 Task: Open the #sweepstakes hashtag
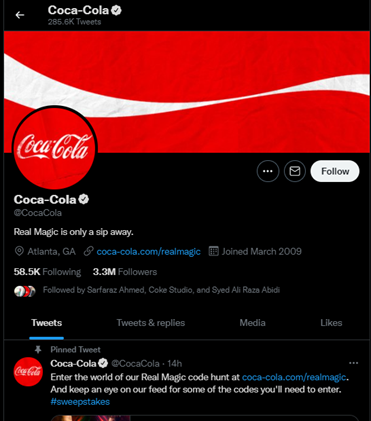pos(80,402)
